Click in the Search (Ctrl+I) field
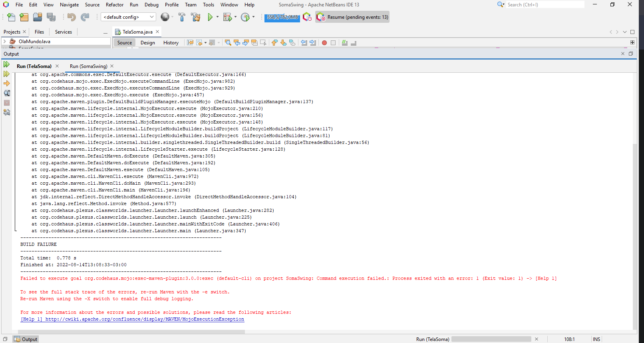 [x=545, y=5]
